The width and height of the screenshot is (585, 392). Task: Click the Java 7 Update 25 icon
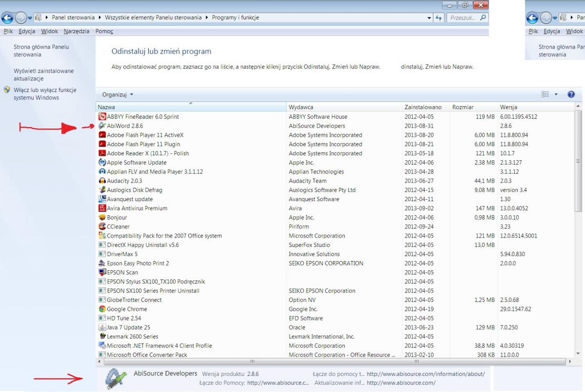[x=102, y=327]
